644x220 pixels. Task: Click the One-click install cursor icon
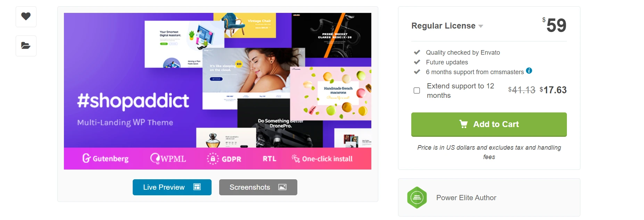(x=296, y=159)
